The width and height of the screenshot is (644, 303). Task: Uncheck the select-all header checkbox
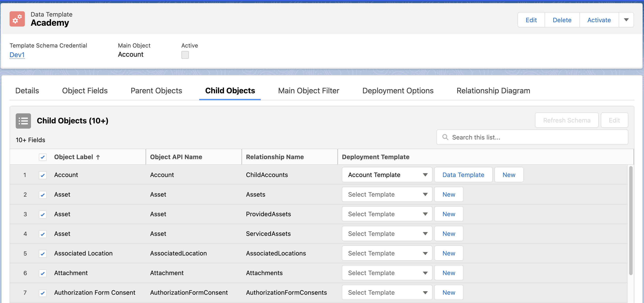(43, 157)
